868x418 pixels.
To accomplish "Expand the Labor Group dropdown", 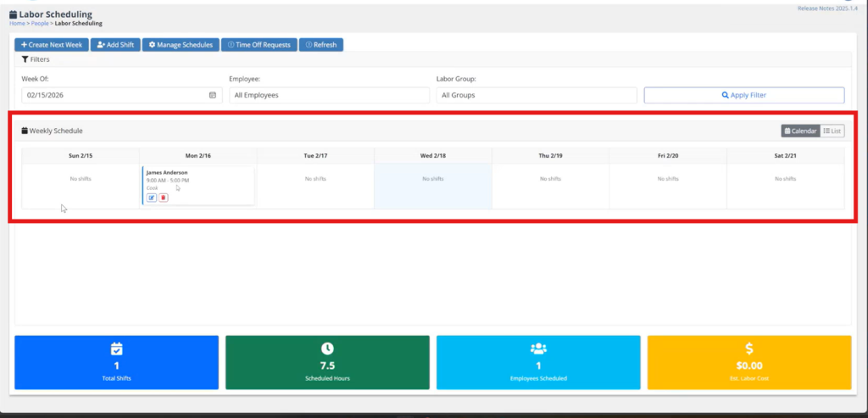I will point(536,95).
